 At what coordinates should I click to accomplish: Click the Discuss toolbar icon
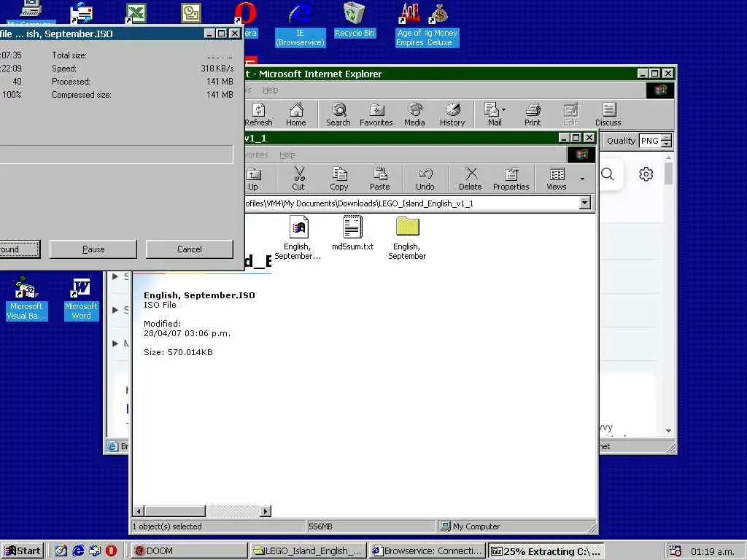[608, 114]
